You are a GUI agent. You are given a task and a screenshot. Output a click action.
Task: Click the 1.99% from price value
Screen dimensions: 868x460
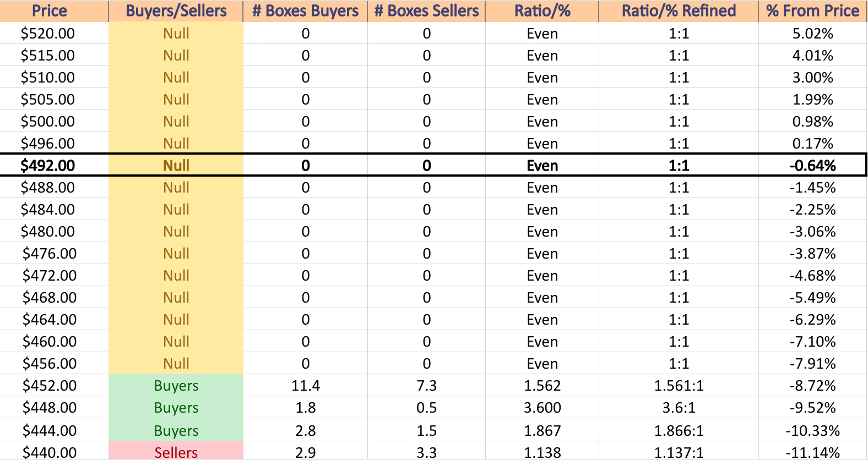coord(812,100)
